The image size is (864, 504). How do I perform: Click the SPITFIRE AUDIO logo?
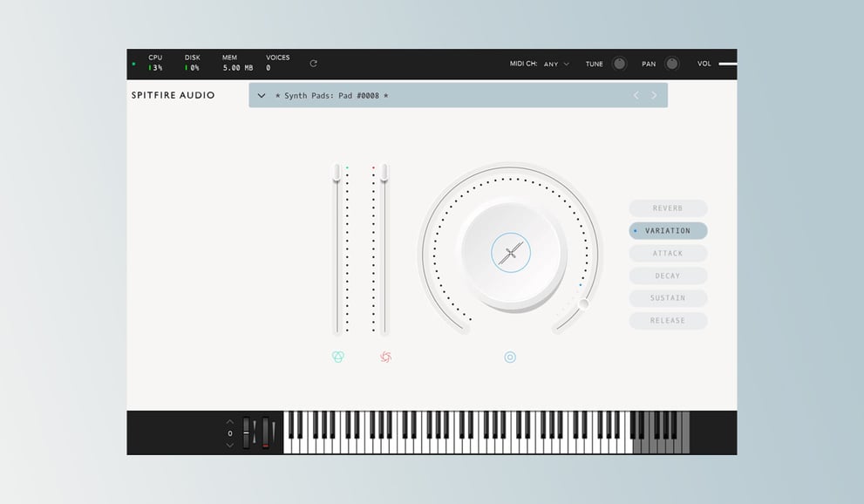point(173,95)
